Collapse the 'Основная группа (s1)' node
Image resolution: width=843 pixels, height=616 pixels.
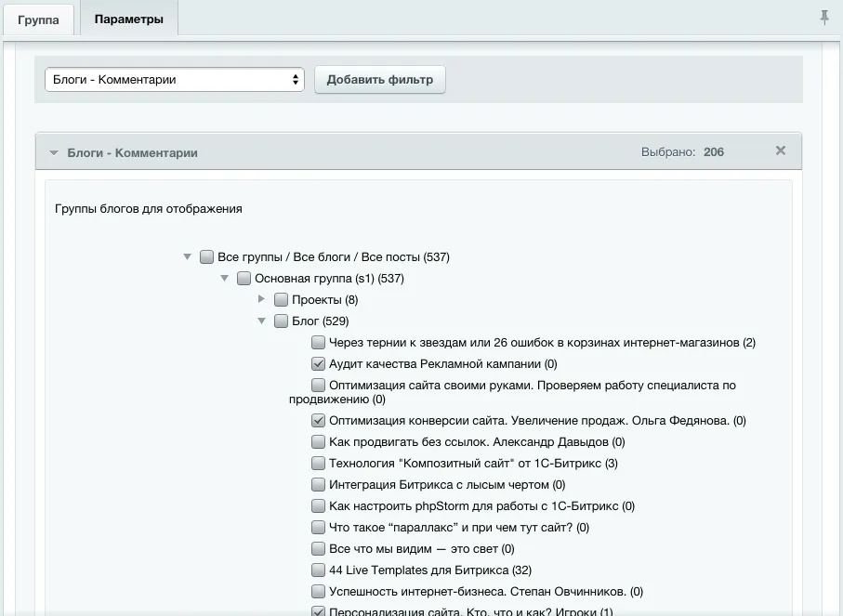[224, 278]
